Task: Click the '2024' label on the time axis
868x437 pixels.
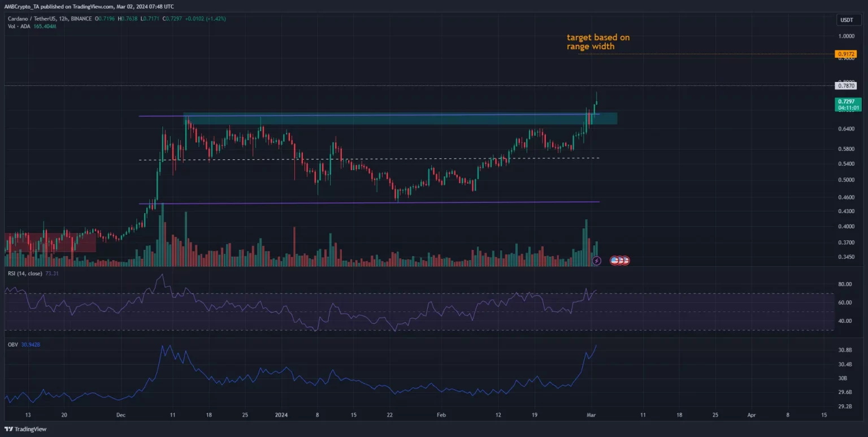Action: pos(281,414)
